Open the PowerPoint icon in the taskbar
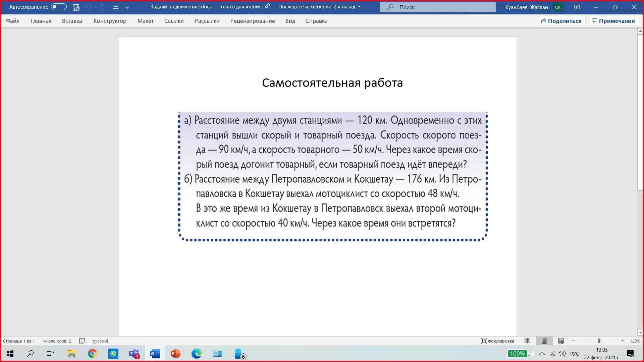This screenshot has width=644, height=362. point(175,354)
